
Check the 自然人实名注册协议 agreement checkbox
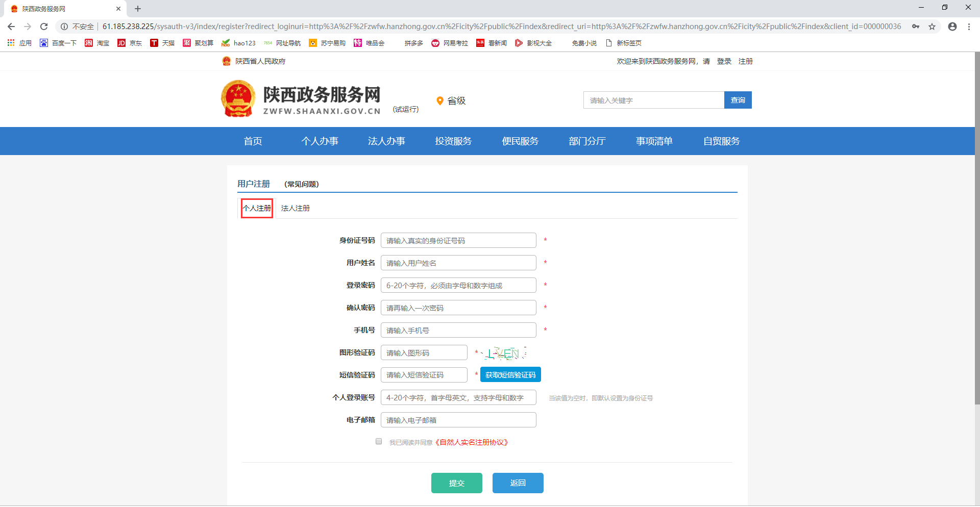[379, 442]
